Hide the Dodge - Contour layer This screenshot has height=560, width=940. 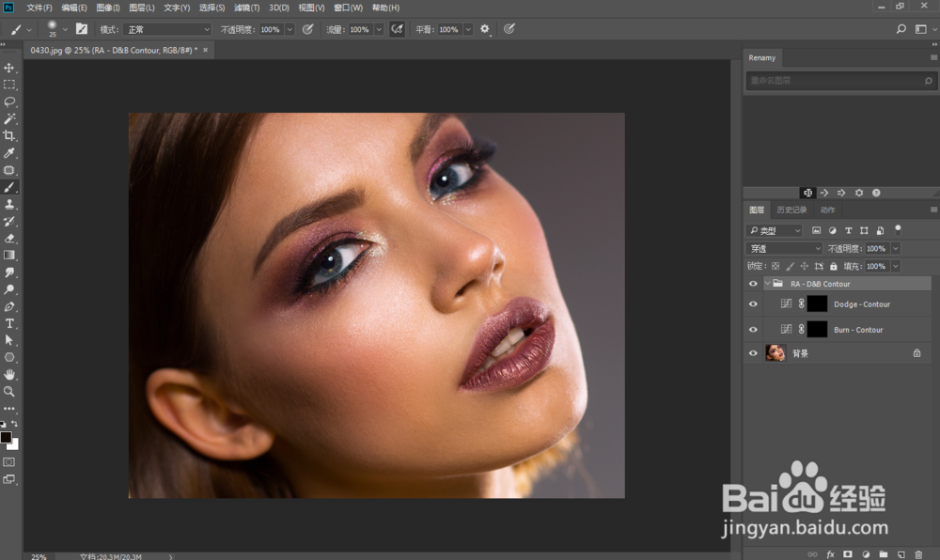coord(753,304)
